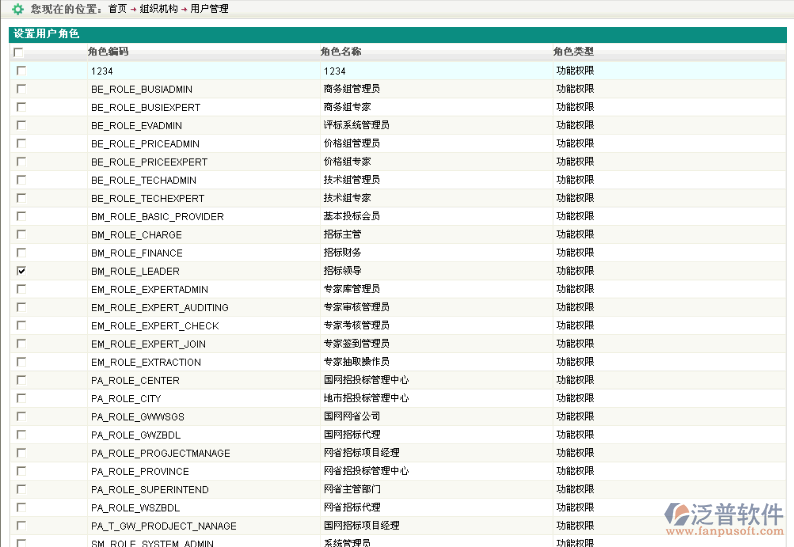Check the box for BE_ROLE_TECHEXPERT
The width and height of the screenshot is (794, 547).
click(21, 198)
